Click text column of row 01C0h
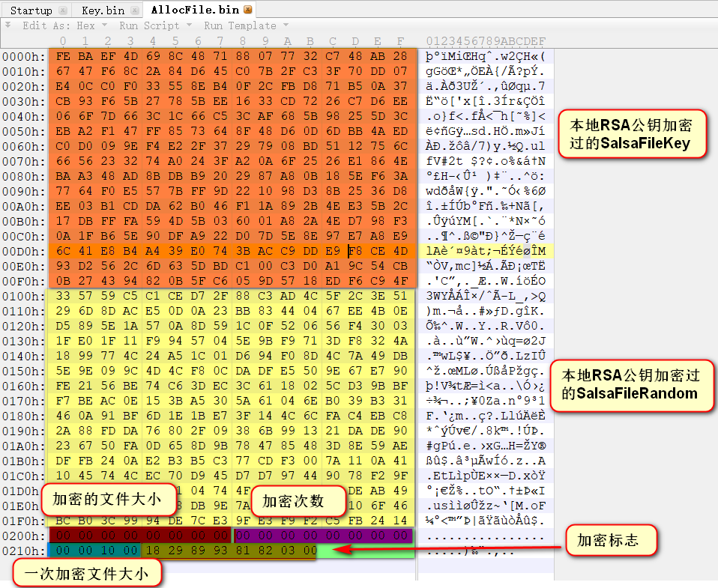The image size is (718, 588). [x=486, y=476]
